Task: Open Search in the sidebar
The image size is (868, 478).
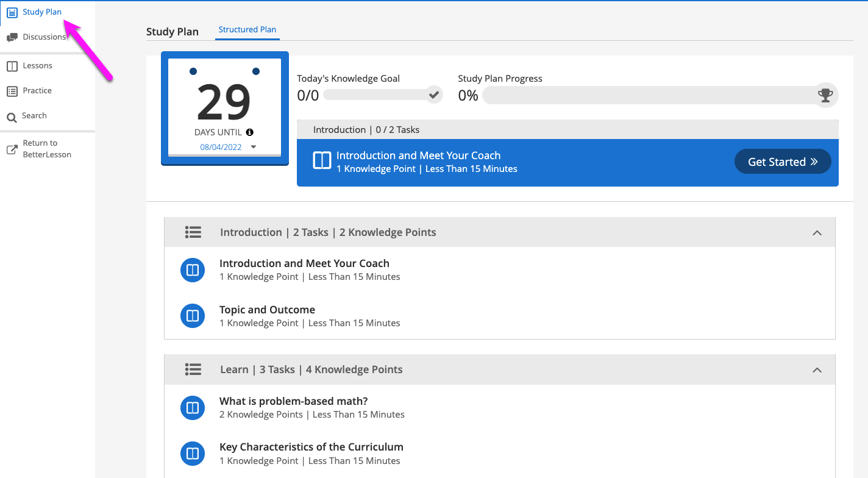Action: (x=34, y=116)
